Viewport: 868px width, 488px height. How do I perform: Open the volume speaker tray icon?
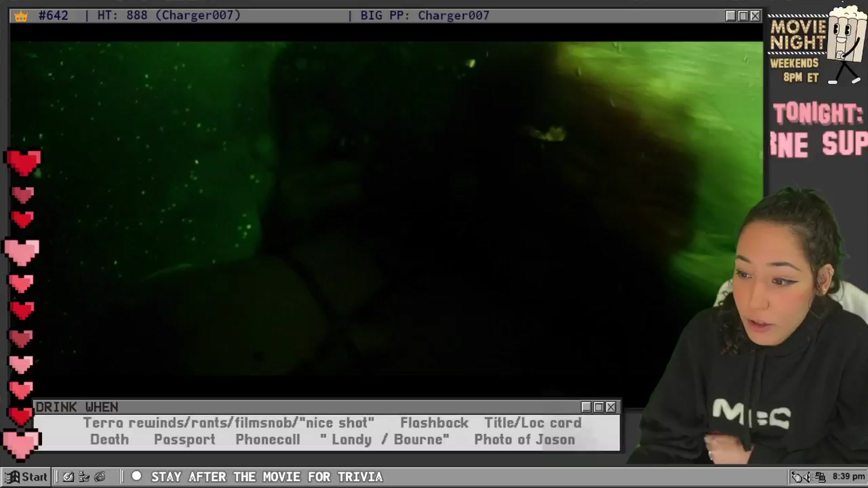[x=809, y=477]
